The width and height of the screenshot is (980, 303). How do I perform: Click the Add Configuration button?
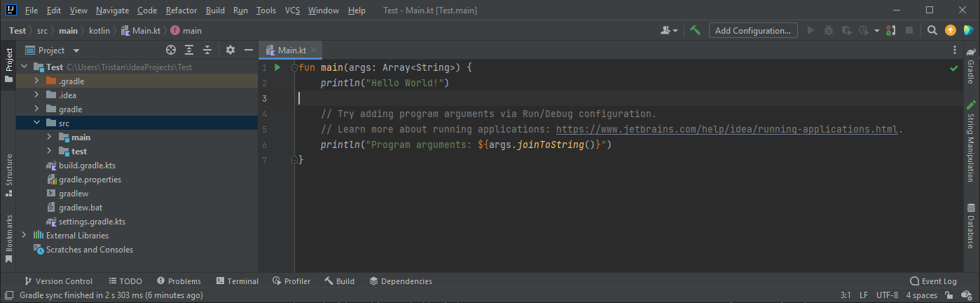[x=753, y=30]
